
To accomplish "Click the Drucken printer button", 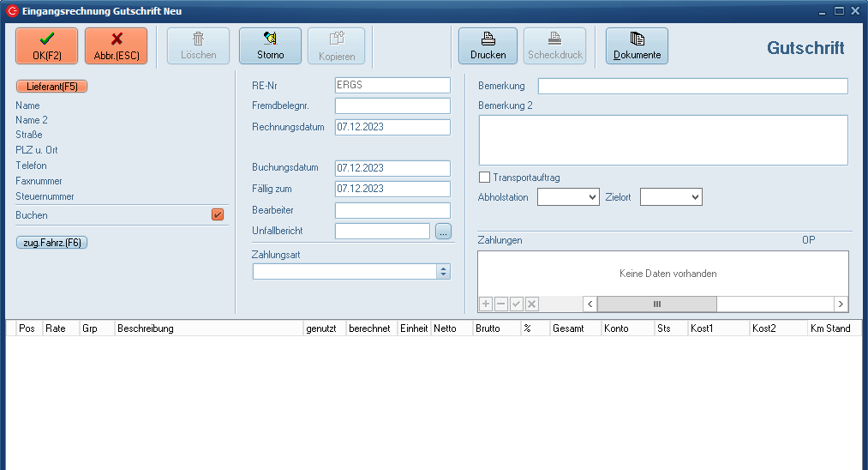I will 488,45.
